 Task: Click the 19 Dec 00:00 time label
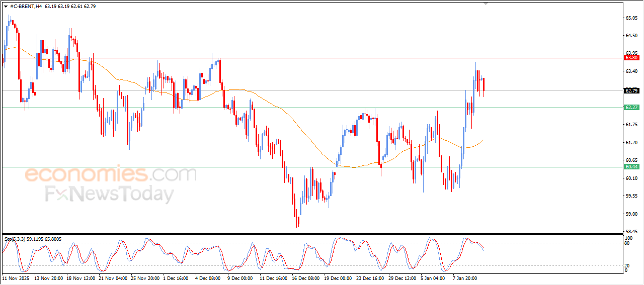[x=339, y=277]
